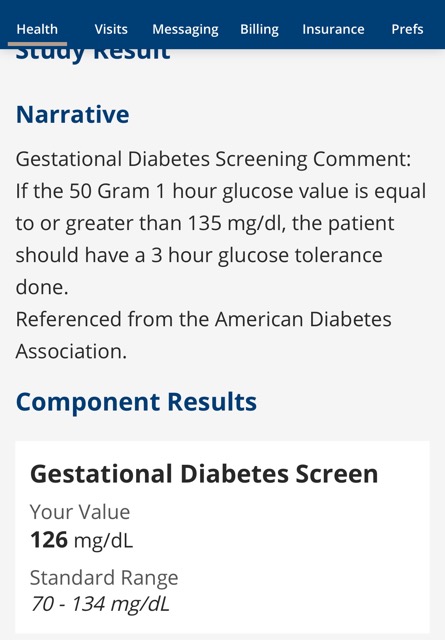
Task: Click the Standard Range label
Action: coord(104,578)
